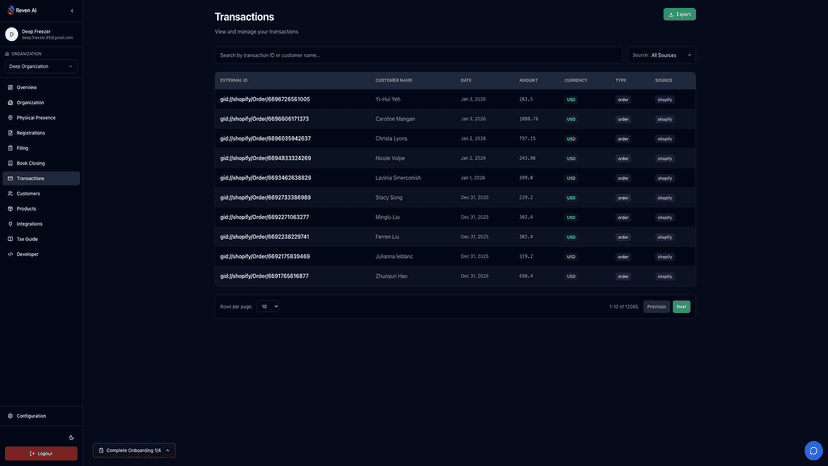Image resolution: width=828 pixels, height=466 pixels.
Task: Click the Reven AI logo icon
Action: (x=11, y=10)
